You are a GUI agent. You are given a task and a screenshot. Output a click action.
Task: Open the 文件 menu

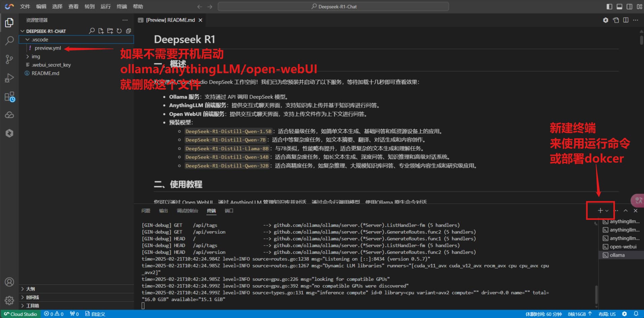25,6
